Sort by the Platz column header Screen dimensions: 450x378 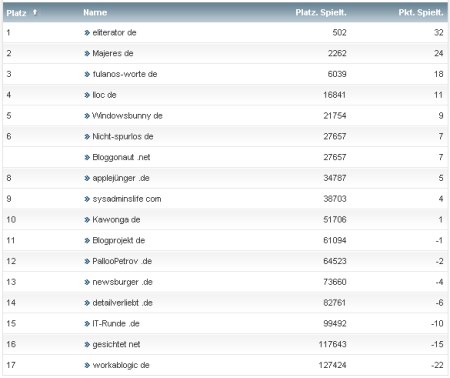[16, 13]
